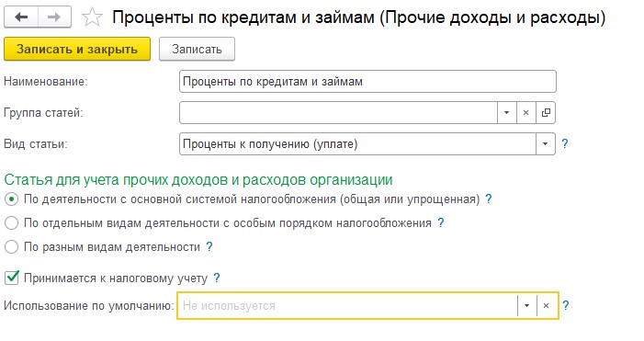This screenshot has height=341, width=644.
Task: Expand the Использование по умолчанию dropdown
Action: pos(526,306)
